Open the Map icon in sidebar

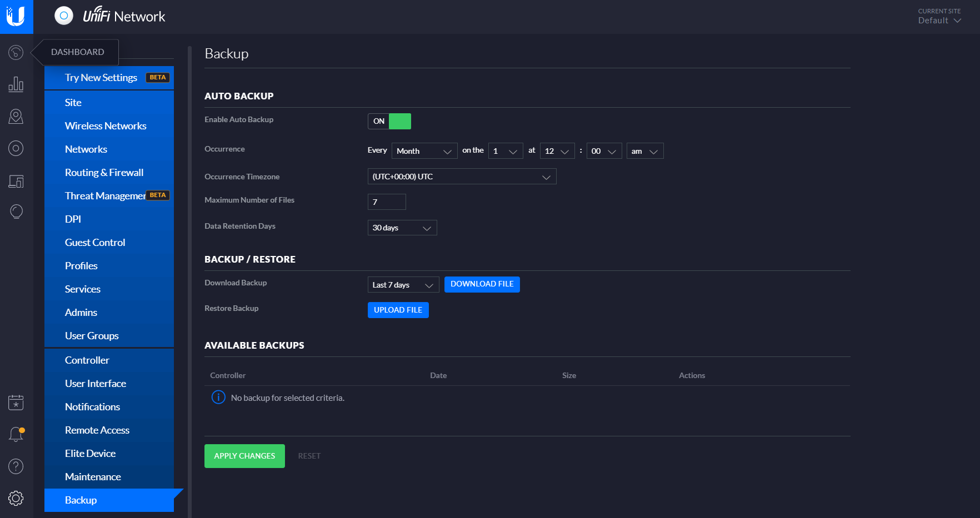coord(16,117)
